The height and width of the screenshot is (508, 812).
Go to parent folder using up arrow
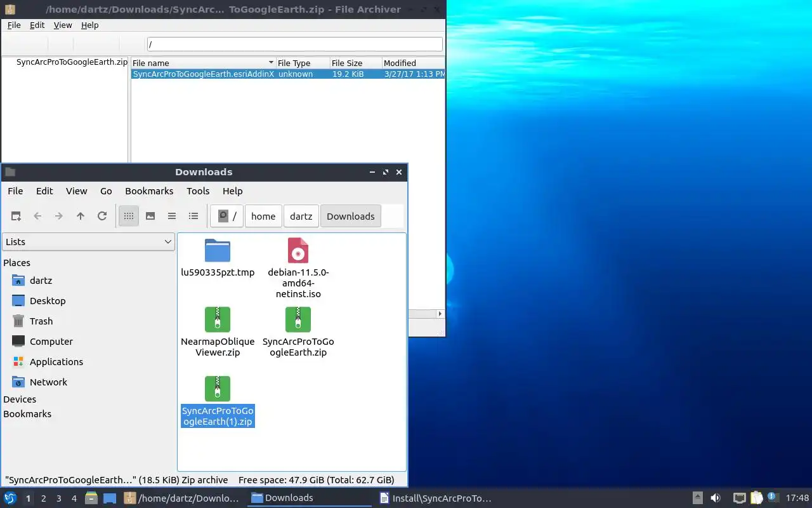pos(81,216)
